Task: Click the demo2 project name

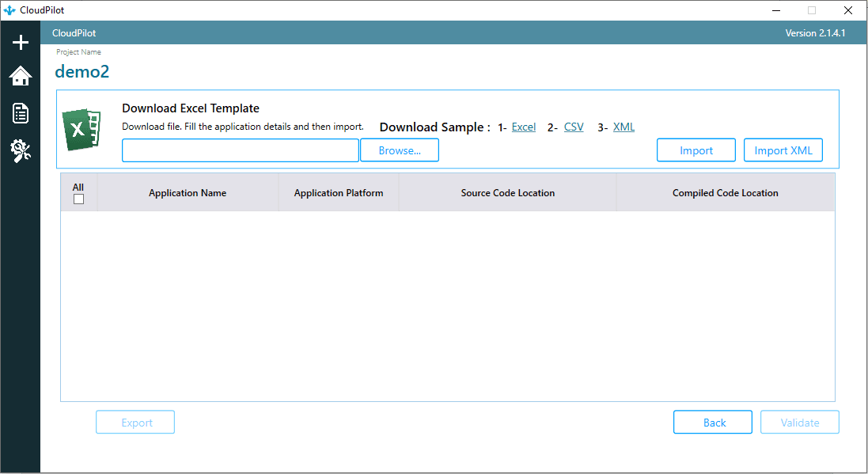Action: (x=82, y=71)
